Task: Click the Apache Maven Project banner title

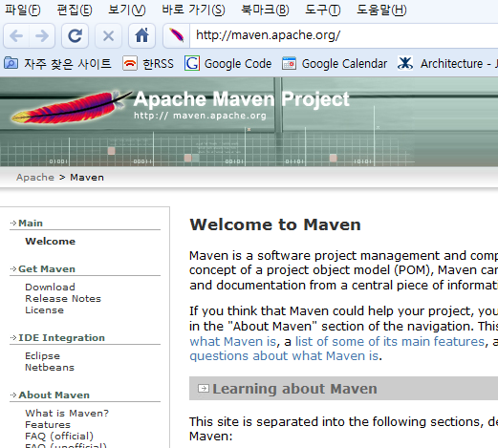Action: (x=242, y=99)
